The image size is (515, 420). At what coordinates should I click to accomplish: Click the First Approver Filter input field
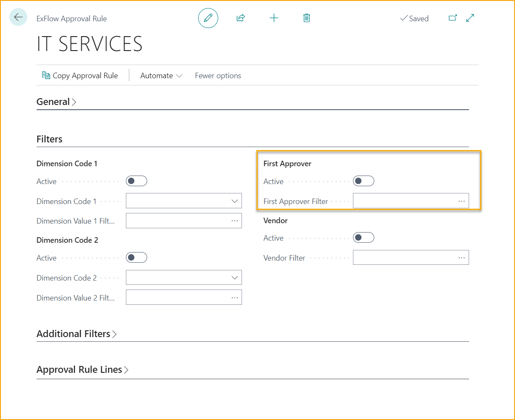click(x=404, y=201)
